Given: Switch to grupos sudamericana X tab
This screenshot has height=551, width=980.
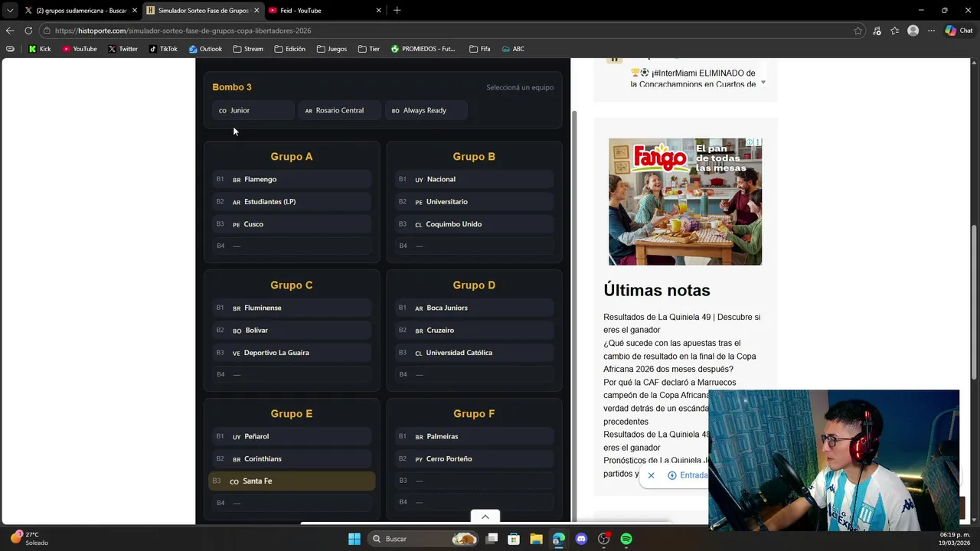Looking at the screenshot, I should click(80, 10).
